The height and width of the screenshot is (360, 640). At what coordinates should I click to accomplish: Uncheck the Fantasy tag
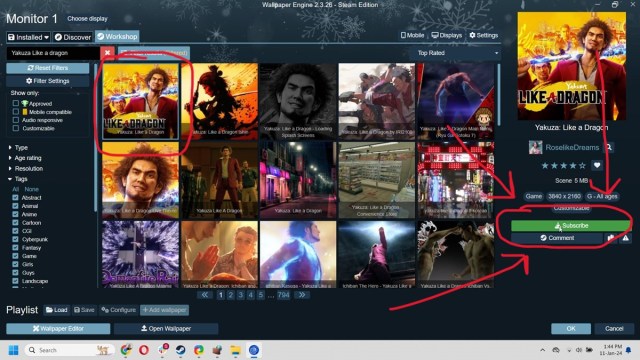click(x=15, y=247)
